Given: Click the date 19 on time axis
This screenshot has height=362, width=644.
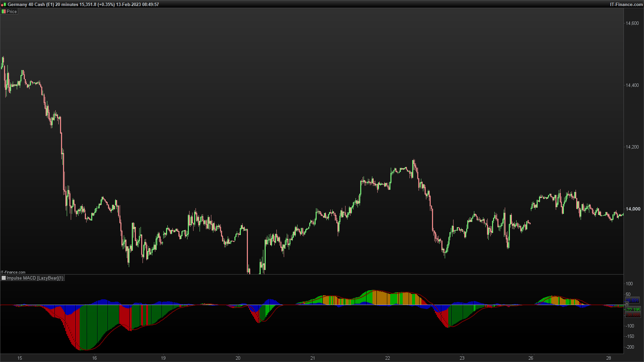Looking at the screenshot, I should pos(163,358).
